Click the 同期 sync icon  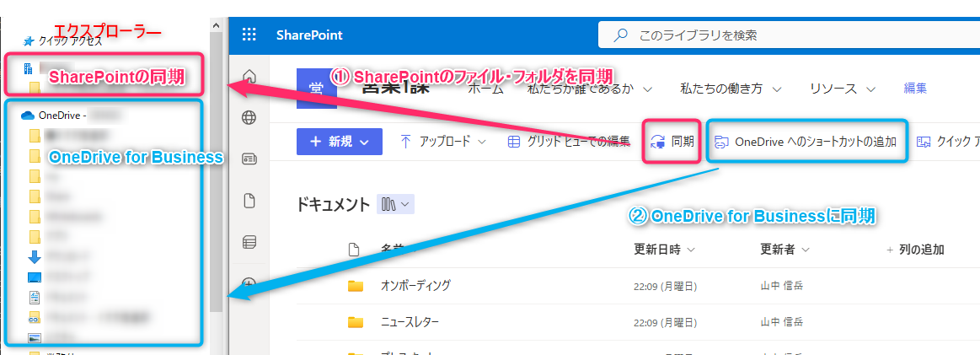(x=657, y=142)
